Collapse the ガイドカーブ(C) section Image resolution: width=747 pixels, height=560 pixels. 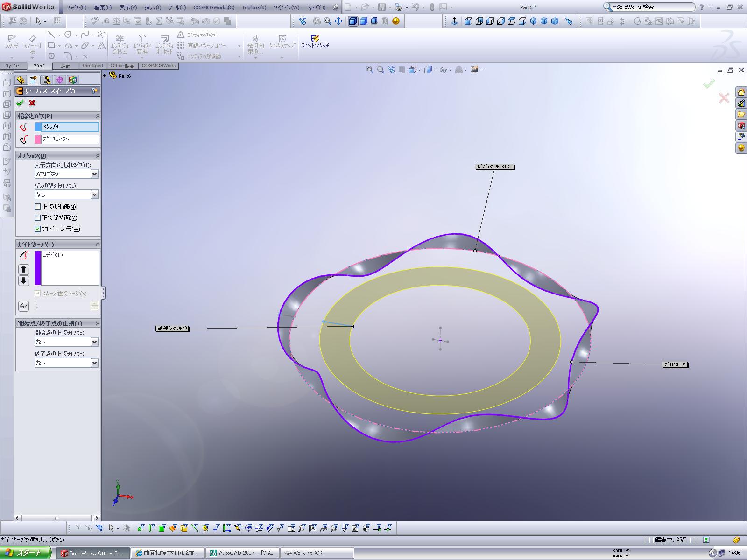click(x=98, y=244)
